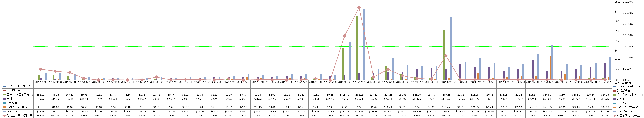This screenshot has width=644, height=118.
Task: Select the $236.36 table cell
Action: click(605, 111)
